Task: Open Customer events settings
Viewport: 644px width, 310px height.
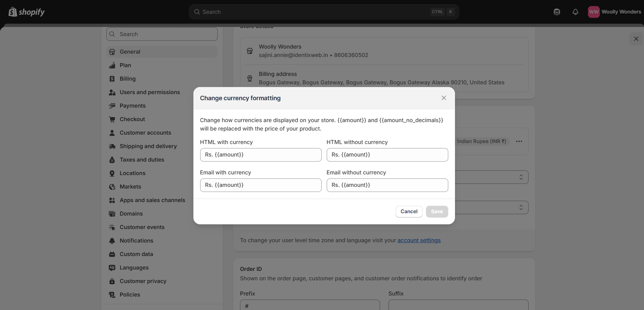Action: [162, 227]
